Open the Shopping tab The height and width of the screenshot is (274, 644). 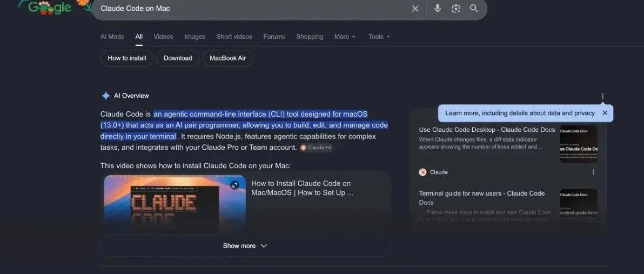coord(310,37)
